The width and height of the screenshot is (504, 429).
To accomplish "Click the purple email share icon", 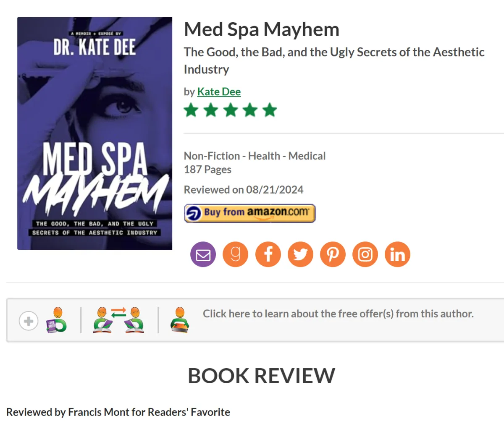I will 203,254.
